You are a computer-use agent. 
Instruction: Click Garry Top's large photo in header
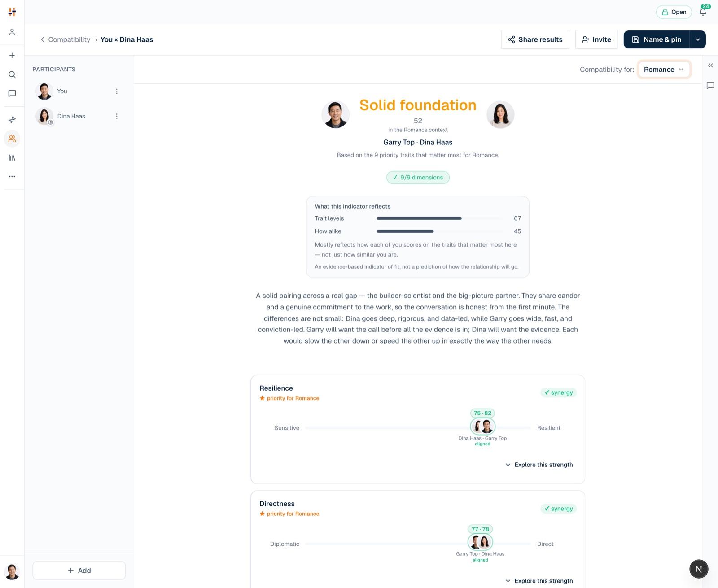pyautogui.click(x=336, y=114)
